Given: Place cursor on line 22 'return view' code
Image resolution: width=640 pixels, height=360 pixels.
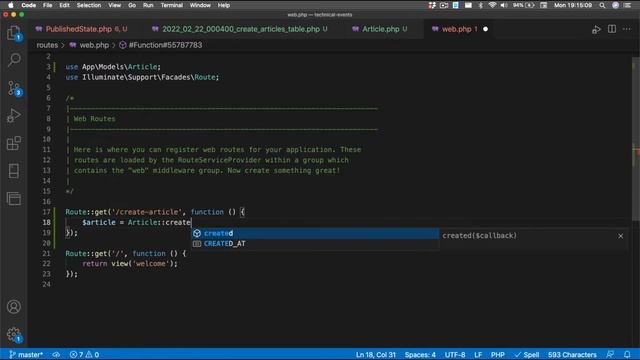Looking at the screenshot, I should click(x=130, y=264).
